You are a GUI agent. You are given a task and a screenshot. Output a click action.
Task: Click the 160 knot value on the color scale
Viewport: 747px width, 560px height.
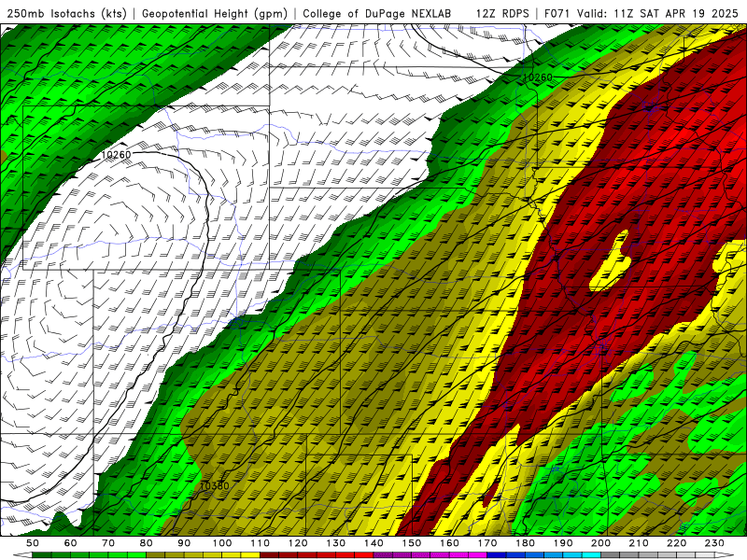point(449,543)
